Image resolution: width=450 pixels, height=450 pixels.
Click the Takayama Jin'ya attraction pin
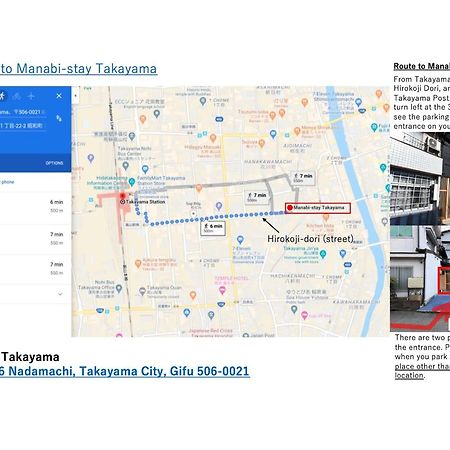323,255
